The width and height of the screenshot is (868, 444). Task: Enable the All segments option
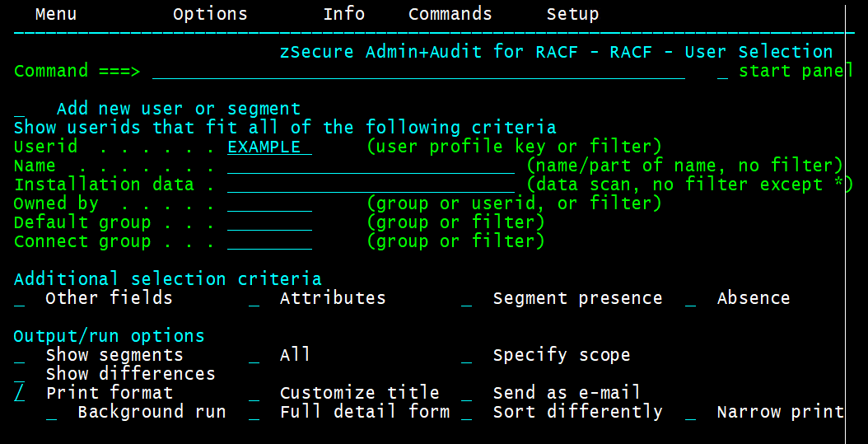254,355
